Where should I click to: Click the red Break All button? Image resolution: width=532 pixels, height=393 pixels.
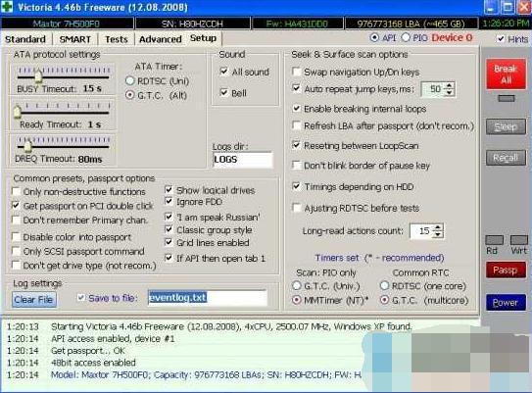(x=506, y=74)
